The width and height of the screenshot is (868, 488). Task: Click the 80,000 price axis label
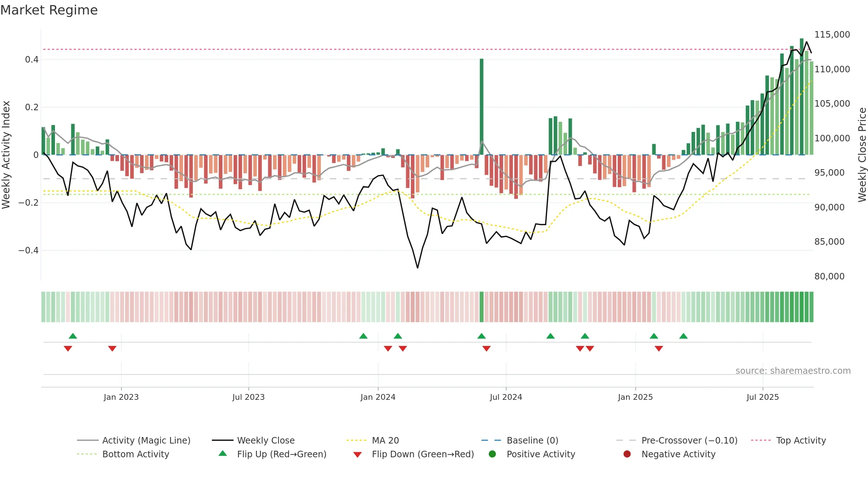tap(830, 277)
